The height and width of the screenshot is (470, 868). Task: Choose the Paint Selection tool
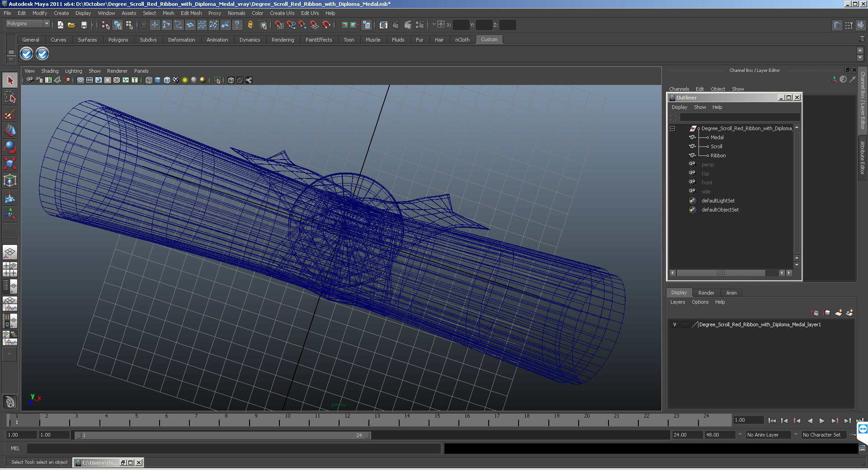[x=10, y=113]
